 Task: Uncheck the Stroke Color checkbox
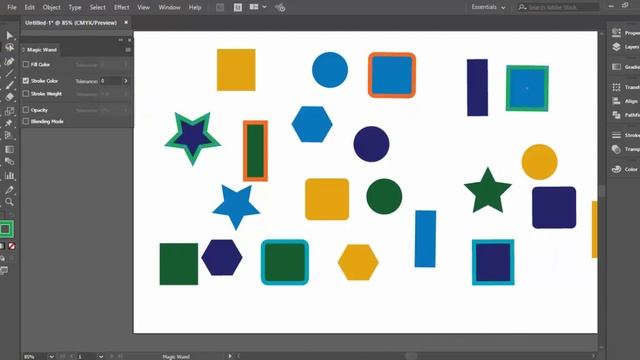click(26, 81)
